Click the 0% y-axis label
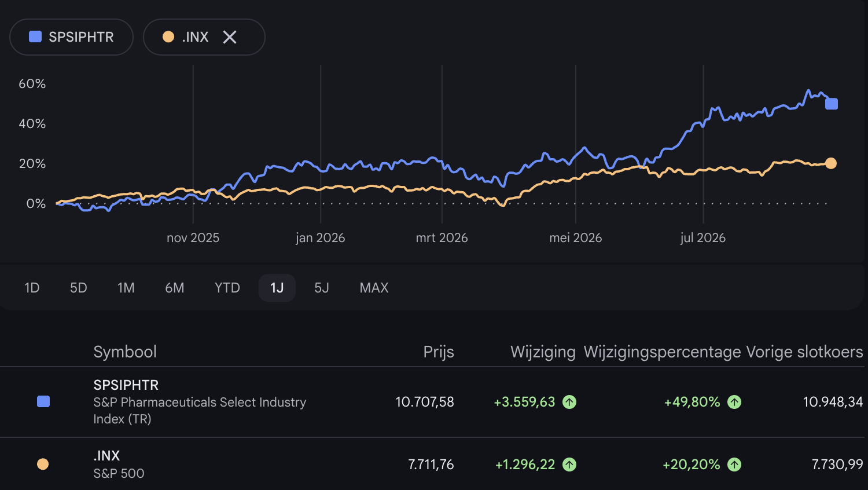The height and width of the screenshot is (490, 868). pyautogui.click(x=36, y=203)
